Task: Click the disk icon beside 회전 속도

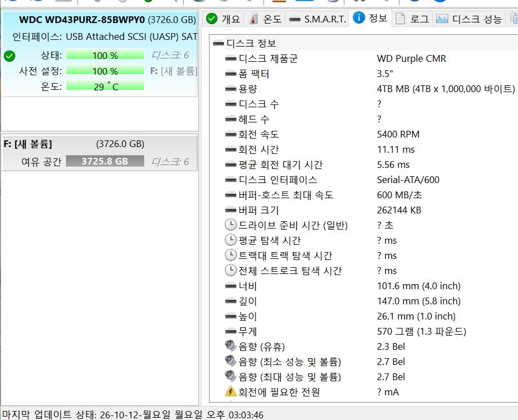Action: click(230, 135)
